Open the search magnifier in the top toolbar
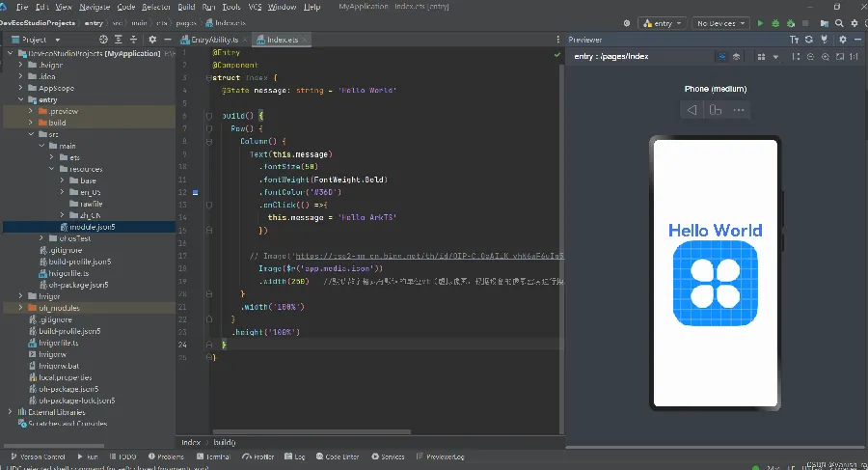The height and width of the screenshot is (470, 868). point(839,23)
